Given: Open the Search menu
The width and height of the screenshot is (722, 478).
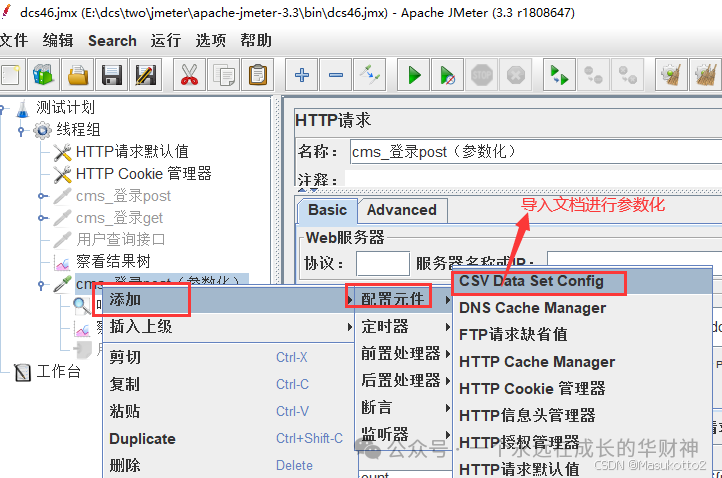Looking at the screenshot, I should pyautogui.click(x=112, y=41).
